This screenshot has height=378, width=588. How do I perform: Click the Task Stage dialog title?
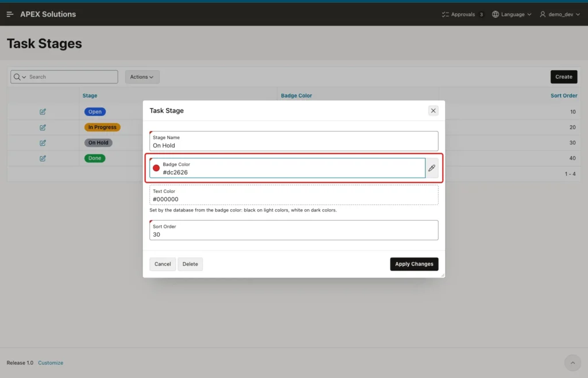167,111
